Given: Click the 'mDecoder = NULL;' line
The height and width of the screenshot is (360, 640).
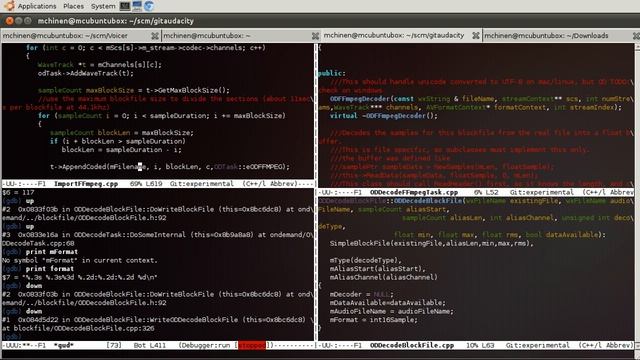Looking at the screenshot, I should [x=361, y=294].
